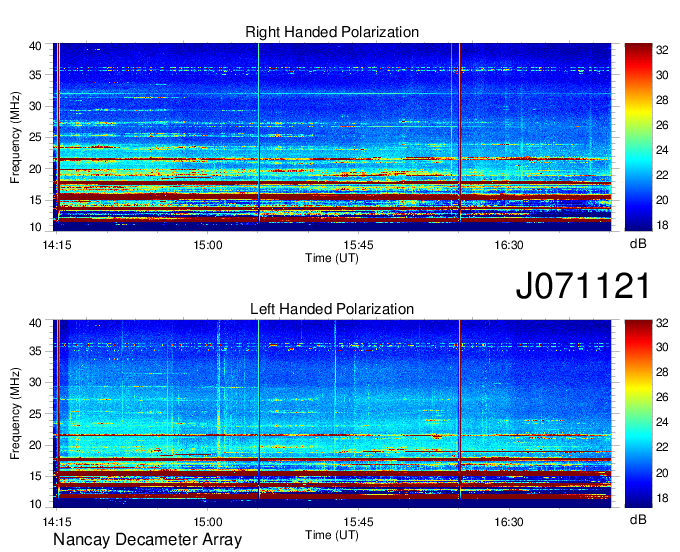The height and width of the screenshot is (552, 680).
Task: Click the 30 MHz tick on bottom plot
Action: click(x=35, y=382)
